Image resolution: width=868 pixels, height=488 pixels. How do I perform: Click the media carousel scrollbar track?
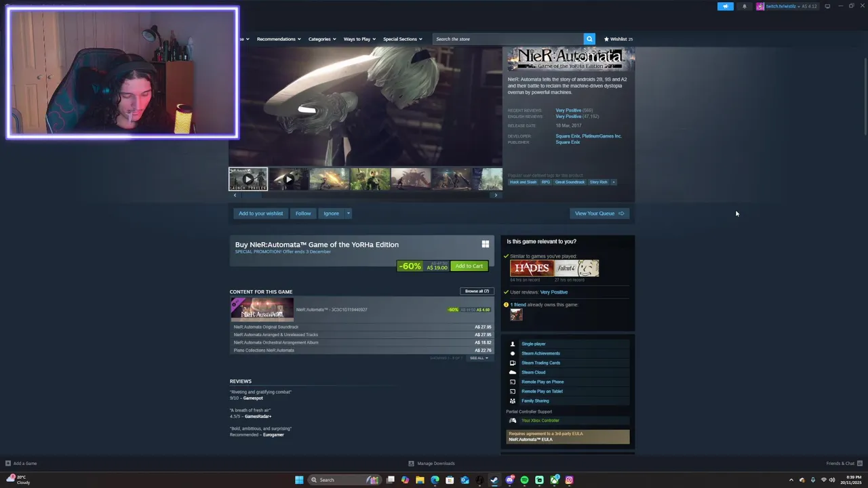click(x=365, y=195)
